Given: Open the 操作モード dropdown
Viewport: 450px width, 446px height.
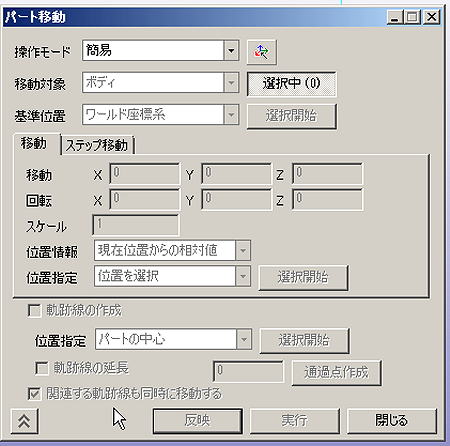Looking at the screenshot, I should click(x=231, y=51).
